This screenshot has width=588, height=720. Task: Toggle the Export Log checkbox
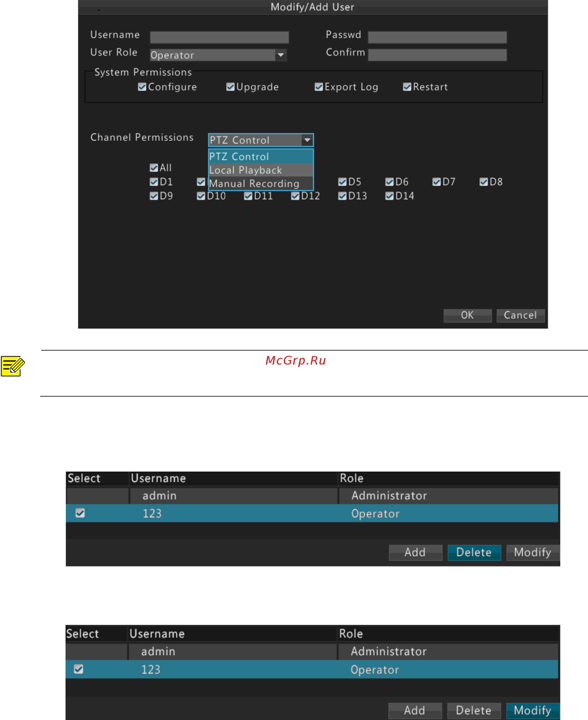tap(319, 87)
